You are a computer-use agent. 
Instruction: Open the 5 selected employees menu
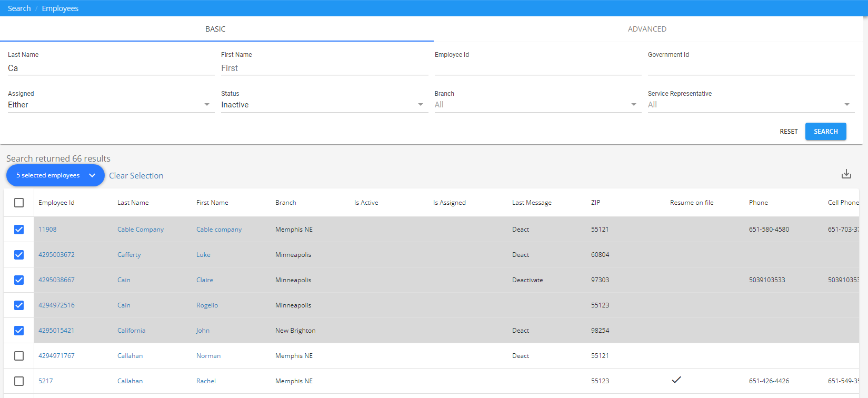point(55,175)
